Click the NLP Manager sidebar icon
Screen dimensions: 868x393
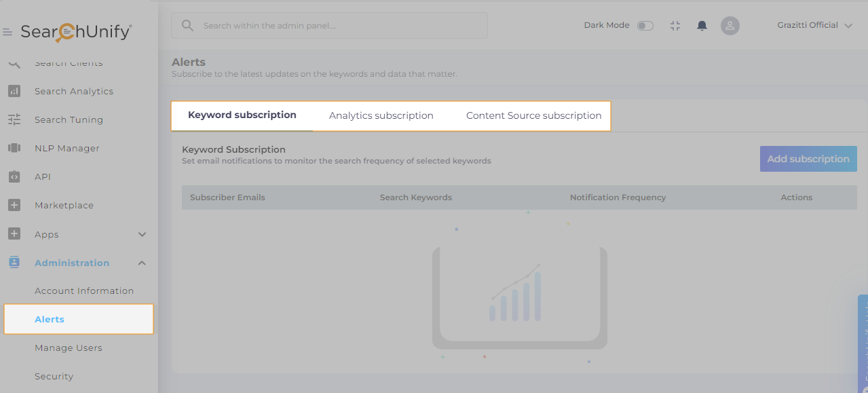pos(14,148)
